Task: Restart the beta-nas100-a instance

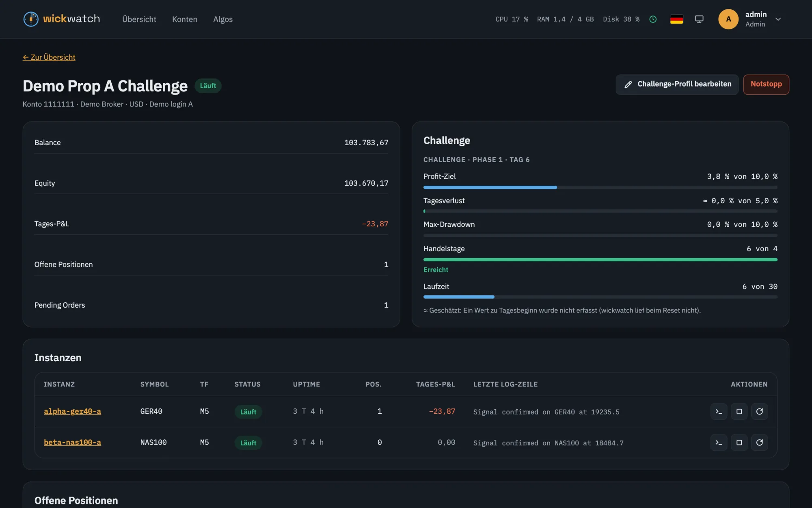Action: [x=759, y=443]
